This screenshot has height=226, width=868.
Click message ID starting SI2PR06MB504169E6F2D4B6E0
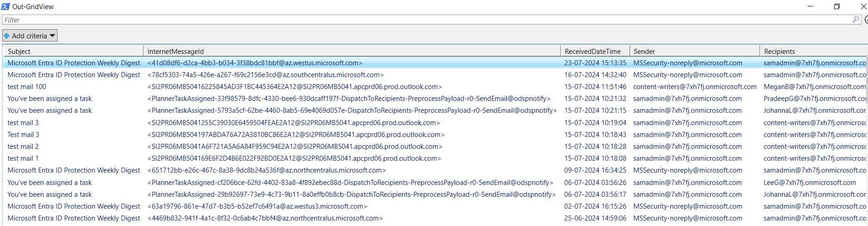click(x=294, y=158)
